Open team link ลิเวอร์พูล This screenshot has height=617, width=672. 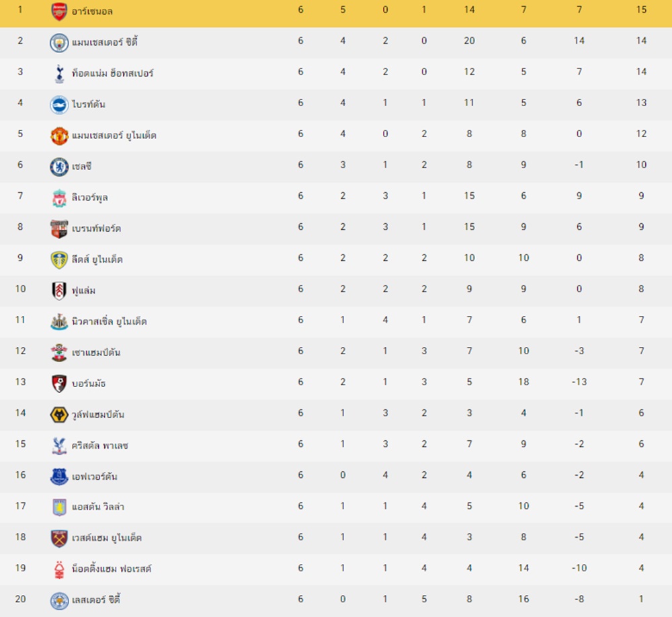[x=89, y=198]
